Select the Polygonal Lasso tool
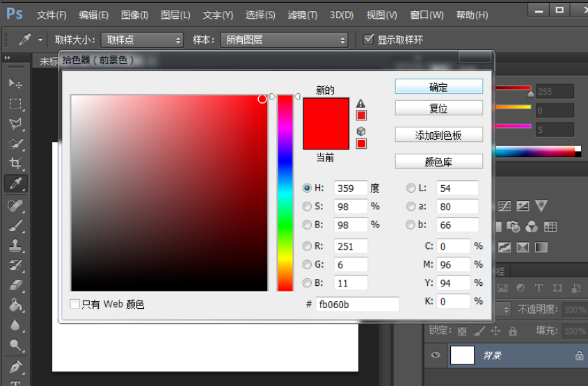The height and width of the screenshot is (386, 588). 15,124
